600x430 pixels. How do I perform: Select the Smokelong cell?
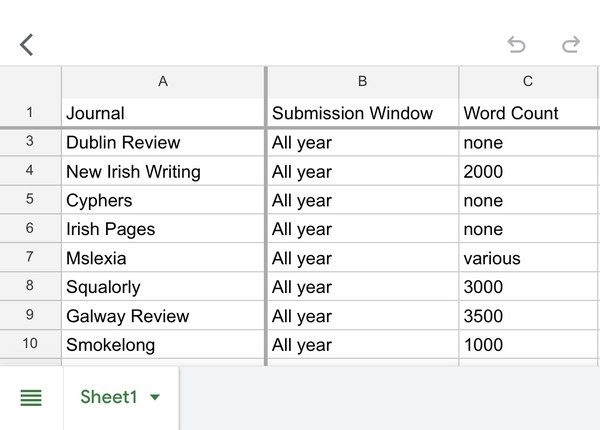[163, 345]
